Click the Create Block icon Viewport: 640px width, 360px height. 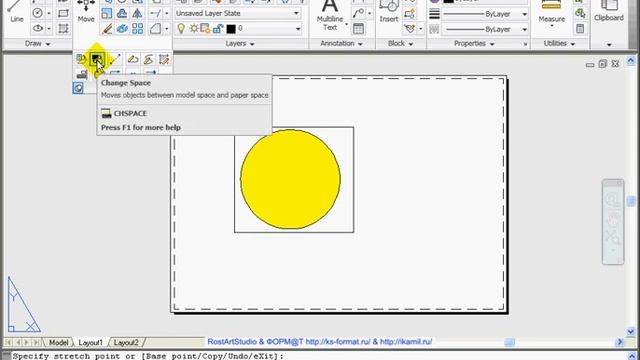click(x=409, y=14)
